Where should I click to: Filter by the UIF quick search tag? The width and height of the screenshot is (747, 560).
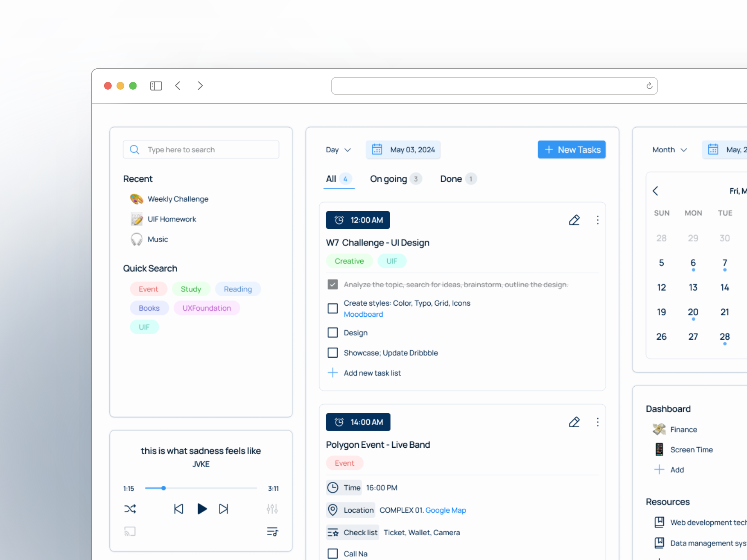[144, 327]
